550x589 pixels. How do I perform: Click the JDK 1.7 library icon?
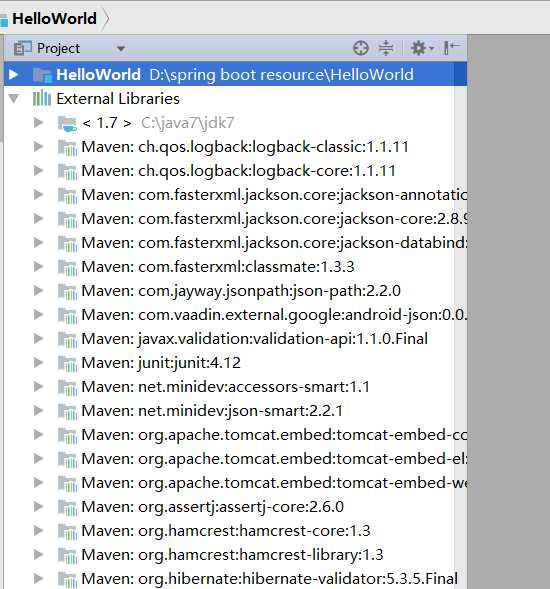67,124
